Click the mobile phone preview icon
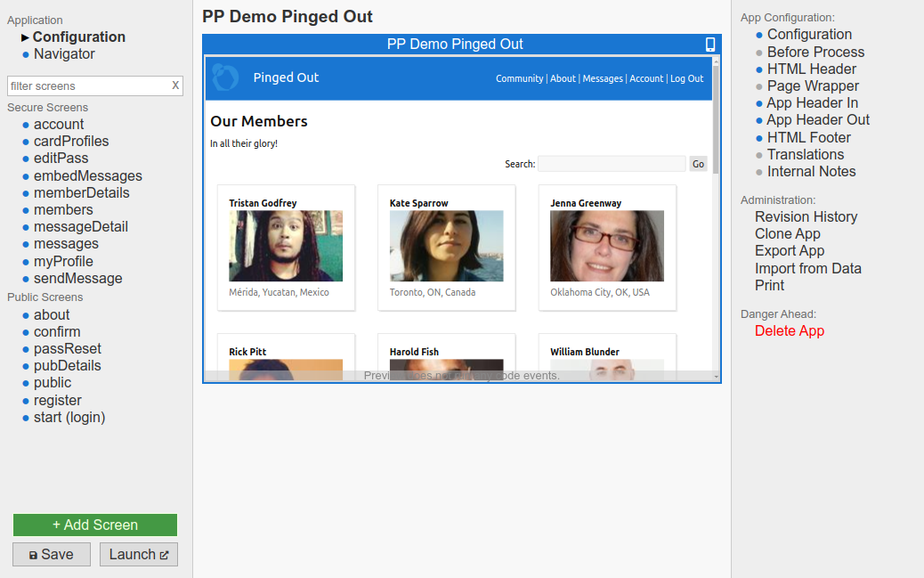Viewport: 924px width, 578px height. click(710, 45)
